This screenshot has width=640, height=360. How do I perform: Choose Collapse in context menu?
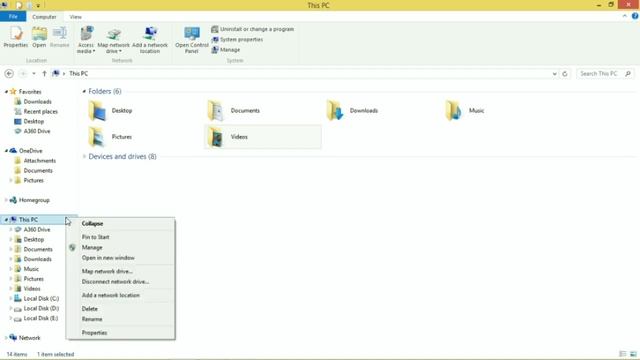pos(121,224)
